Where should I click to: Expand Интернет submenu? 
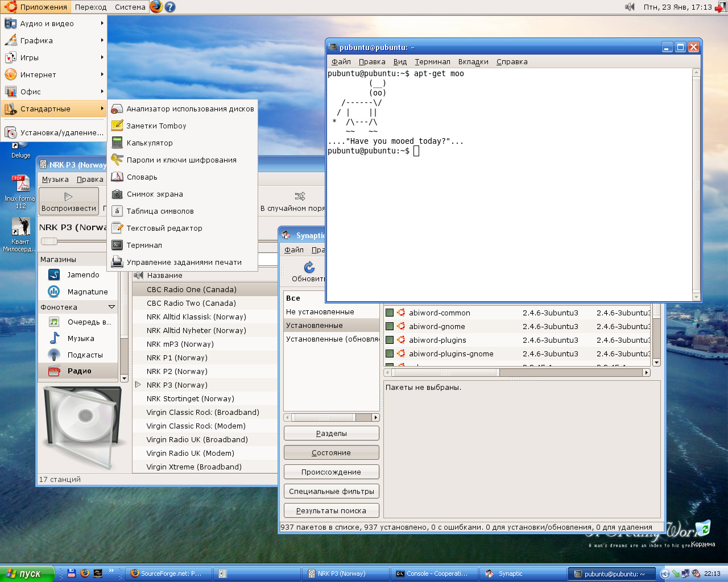click(x=53, y=74)
